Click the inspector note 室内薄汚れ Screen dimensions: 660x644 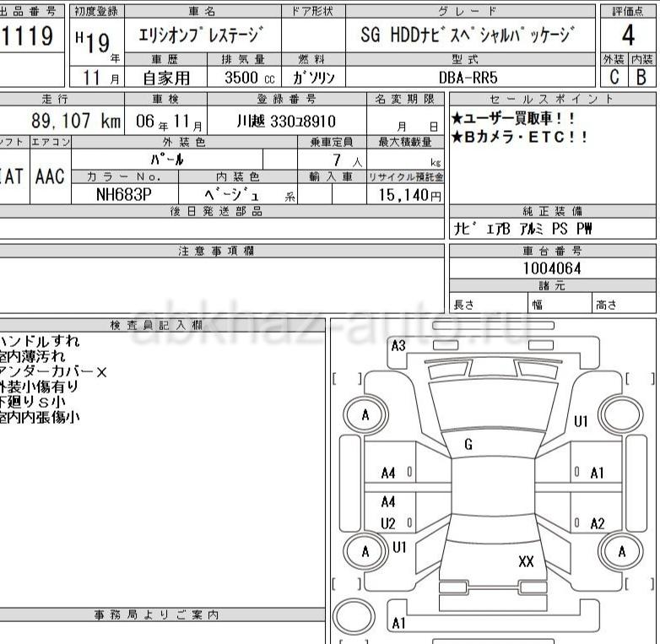[x=32, y=356]
